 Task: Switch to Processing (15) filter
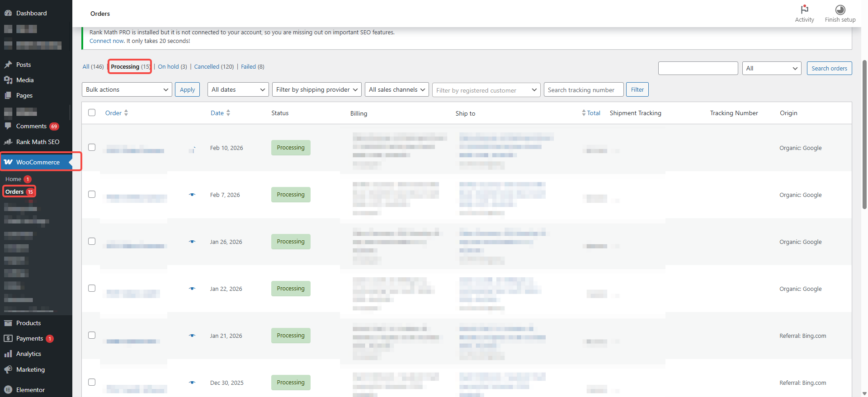(130, 66)
